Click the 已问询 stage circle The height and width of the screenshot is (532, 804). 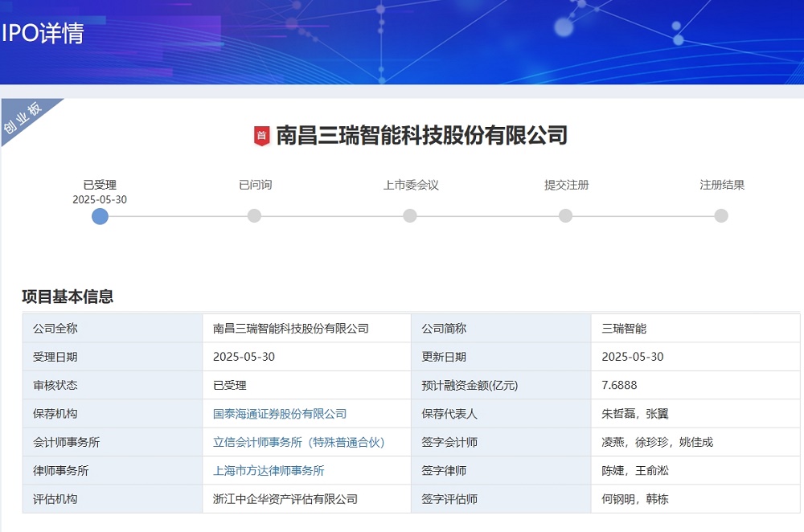pyautogui.click(x=255, y=215)
